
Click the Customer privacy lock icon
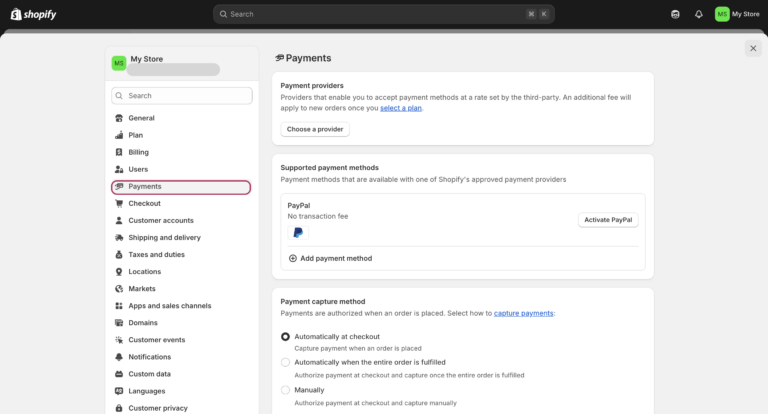pos(119,408)
